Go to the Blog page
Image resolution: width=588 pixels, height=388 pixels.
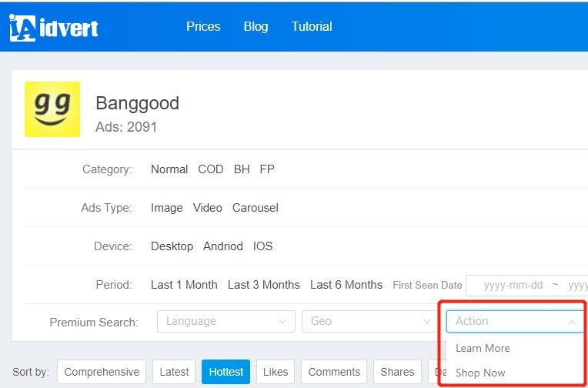pos(256,27)
